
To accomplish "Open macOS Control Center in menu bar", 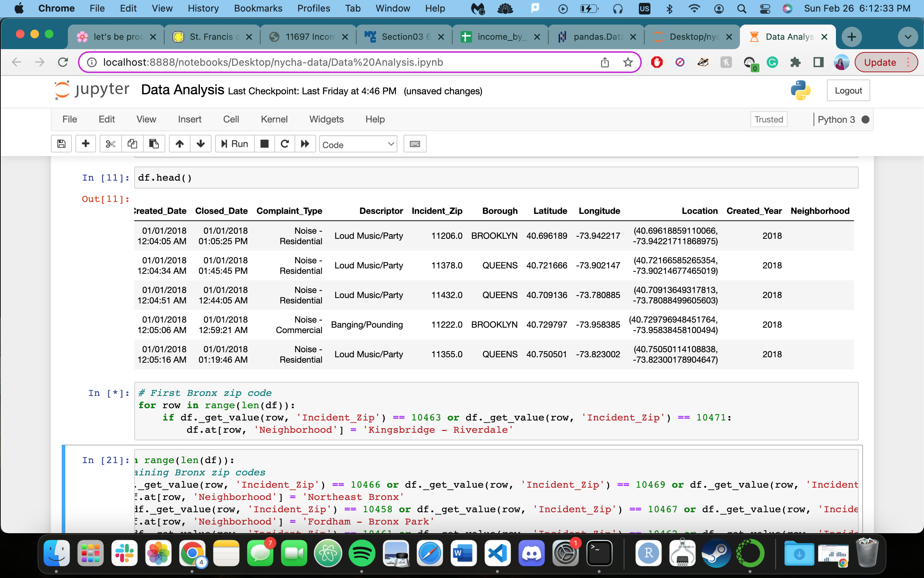I will point(765,8).
